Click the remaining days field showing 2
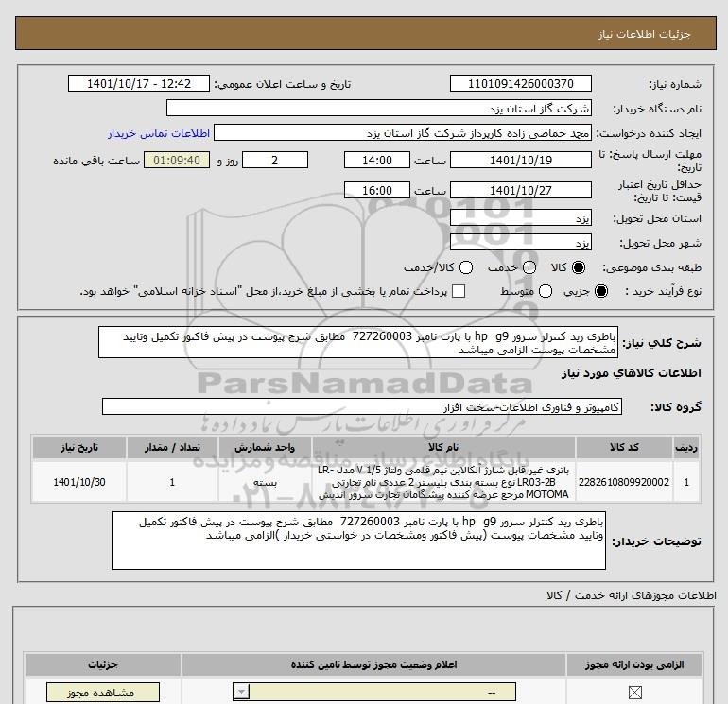 pyautogui.click(x=275, y=160)
